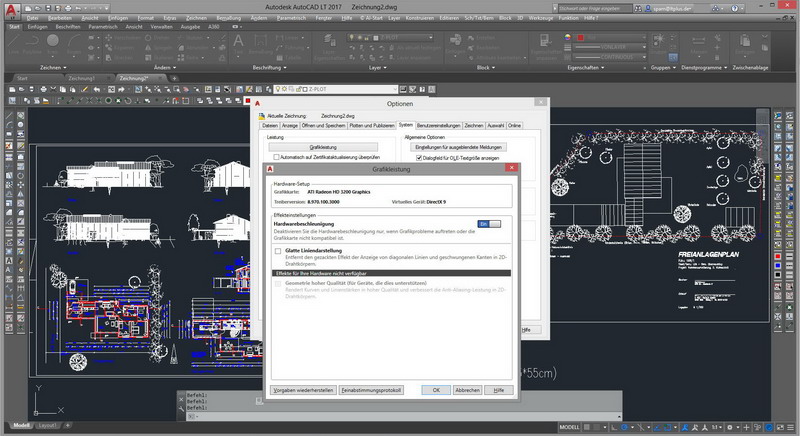Click the Modell layout tab
Viewport: 800px width, 436px height.
[21, 425]
